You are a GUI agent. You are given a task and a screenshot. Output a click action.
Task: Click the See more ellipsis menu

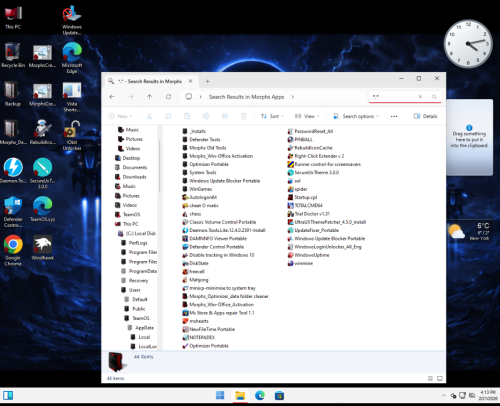[394, 116]
